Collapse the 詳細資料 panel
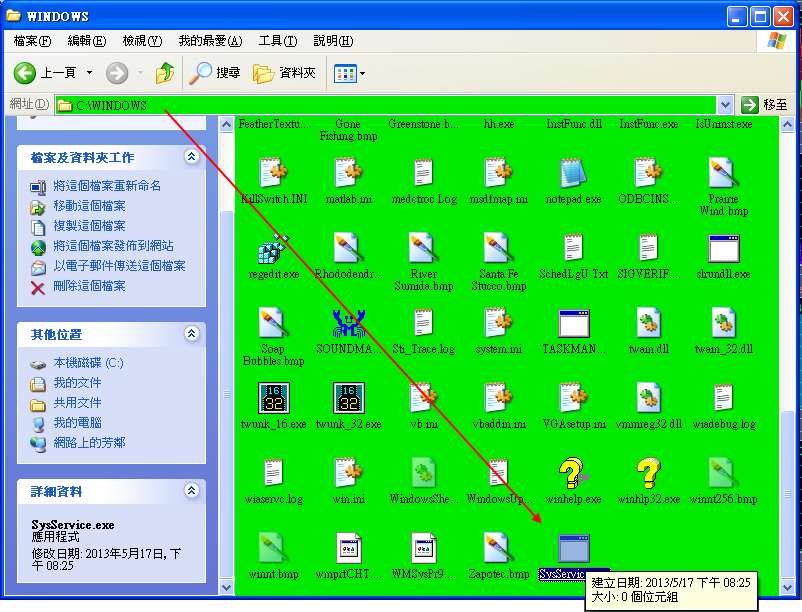 (x=191, y=490)
